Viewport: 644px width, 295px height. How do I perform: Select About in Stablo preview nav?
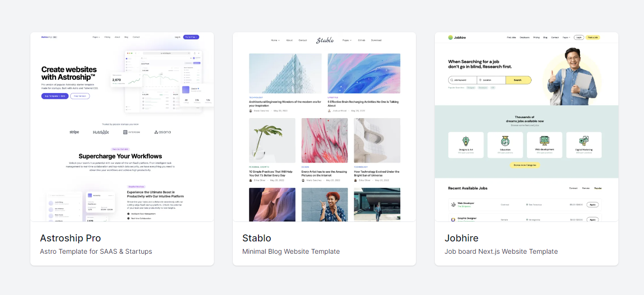tap(289, 40)
